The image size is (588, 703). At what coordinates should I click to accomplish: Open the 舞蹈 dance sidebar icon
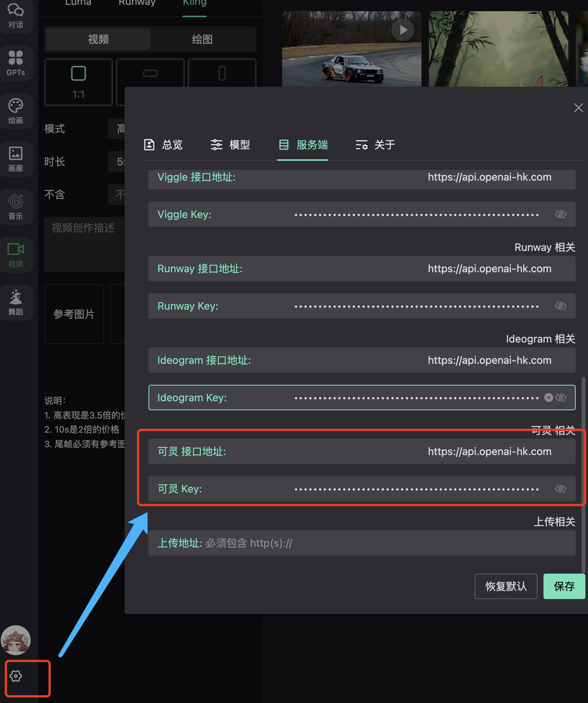[16, 302]
